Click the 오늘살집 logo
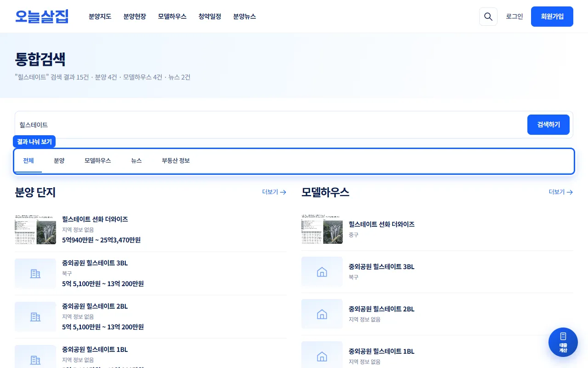The image size is (588, 368). click(x=42, y=17)
